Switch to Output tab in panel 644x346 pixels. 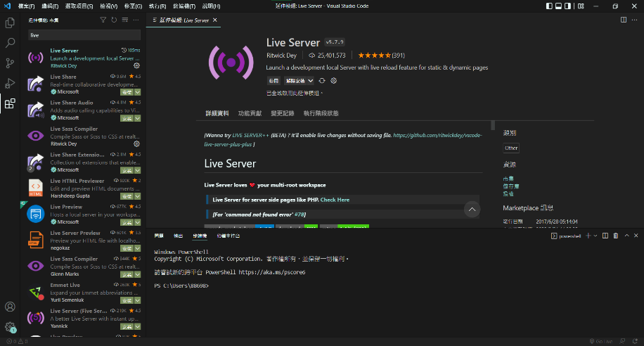coord(179,236)
